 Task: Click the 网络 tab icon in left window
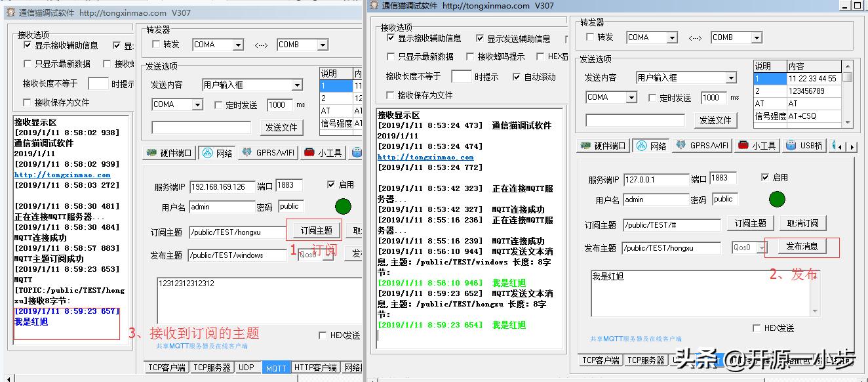pos(217,152)
